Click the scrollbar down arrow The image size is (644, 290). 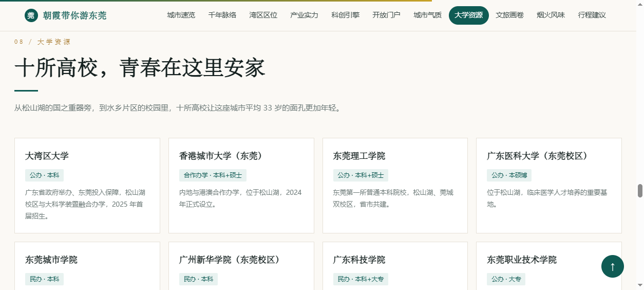(640, 285)
